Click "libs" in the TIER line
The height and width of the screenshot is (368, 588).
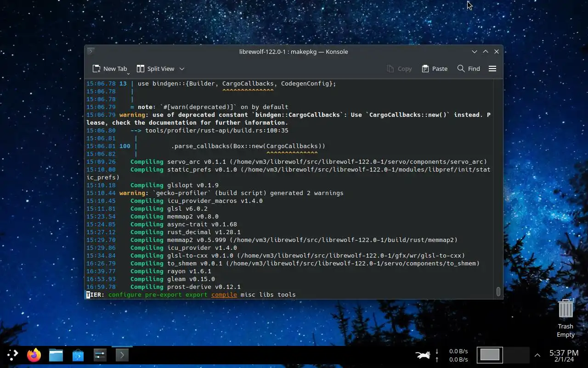(266, 294)
